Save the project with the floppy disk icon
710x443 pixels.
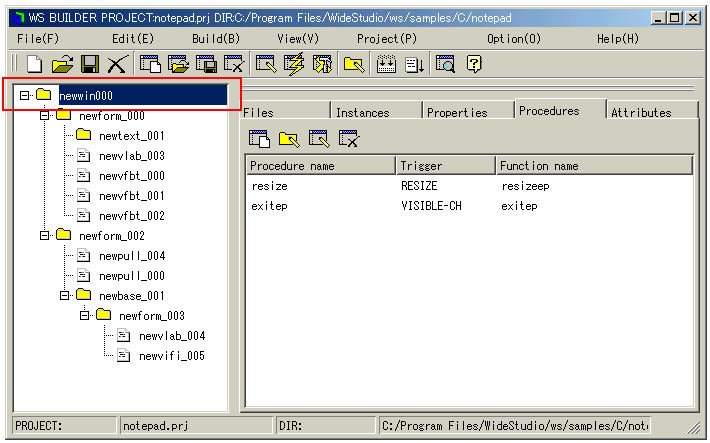[89, 64]
